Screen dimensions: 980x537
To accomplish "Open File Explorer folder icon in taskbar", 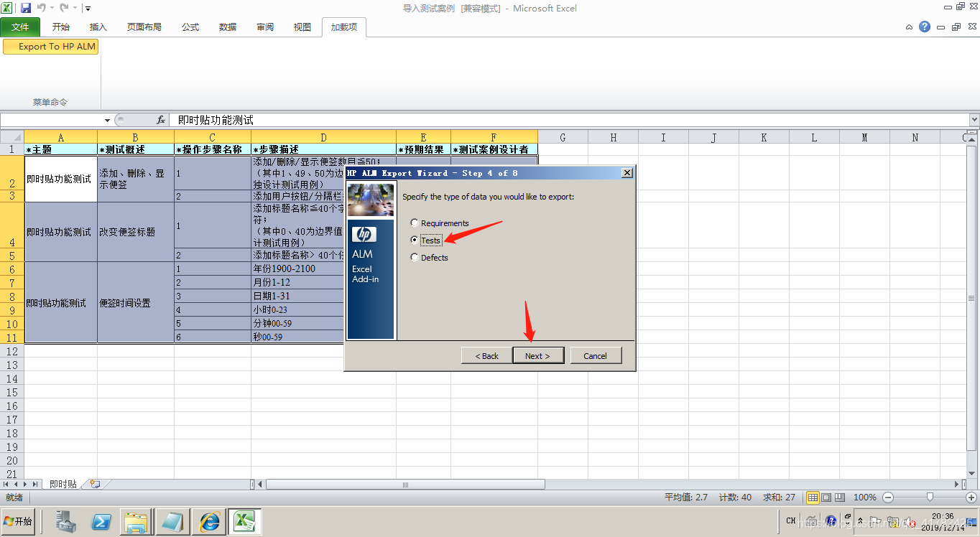I will [136, 522].
